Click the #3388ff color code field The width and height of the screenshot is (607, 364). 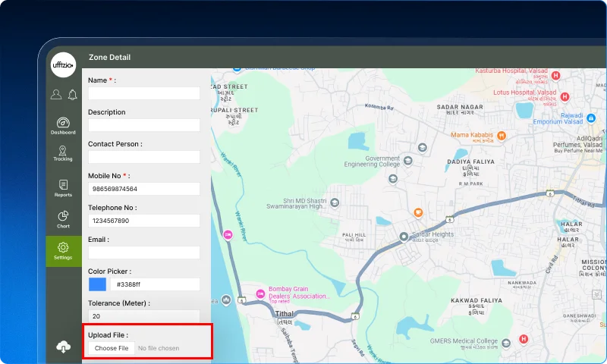pos(155,284)
